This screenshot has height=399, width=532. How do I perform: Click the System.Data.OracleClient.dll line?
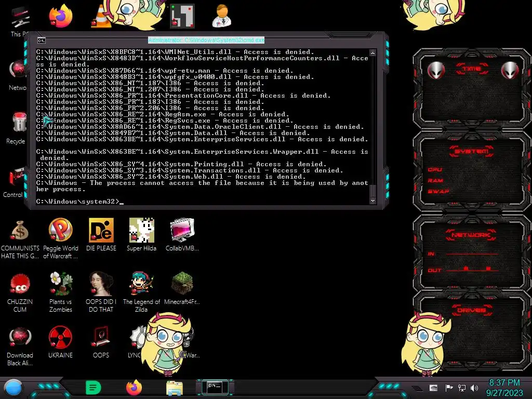coord(200,127)
